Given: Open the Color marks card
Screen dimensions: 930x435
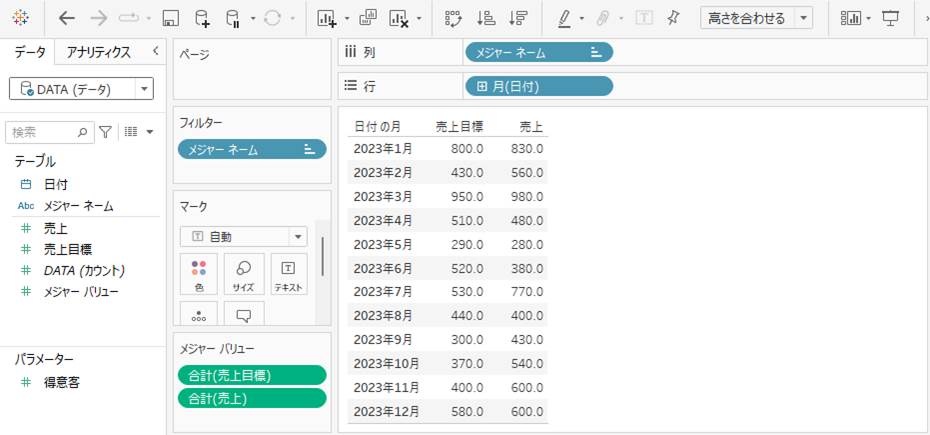Looking at the screenshot, I should [199, 274].
